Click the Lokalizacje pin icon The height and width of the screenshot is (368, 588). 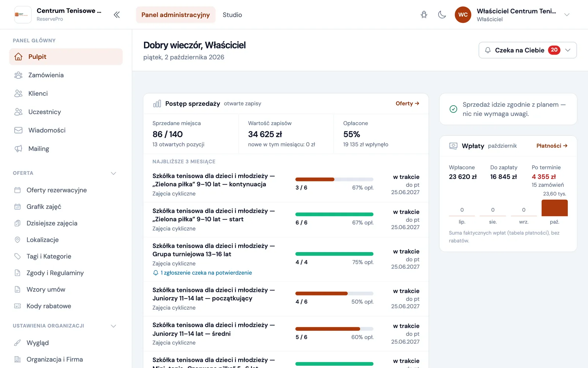point(17,240)
